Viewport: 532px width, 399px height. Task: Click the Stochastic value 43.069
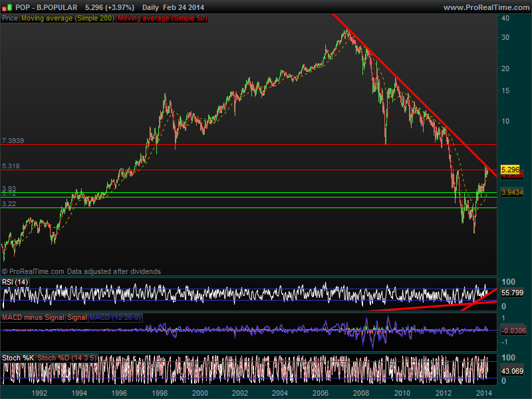(x=512, y=371)
